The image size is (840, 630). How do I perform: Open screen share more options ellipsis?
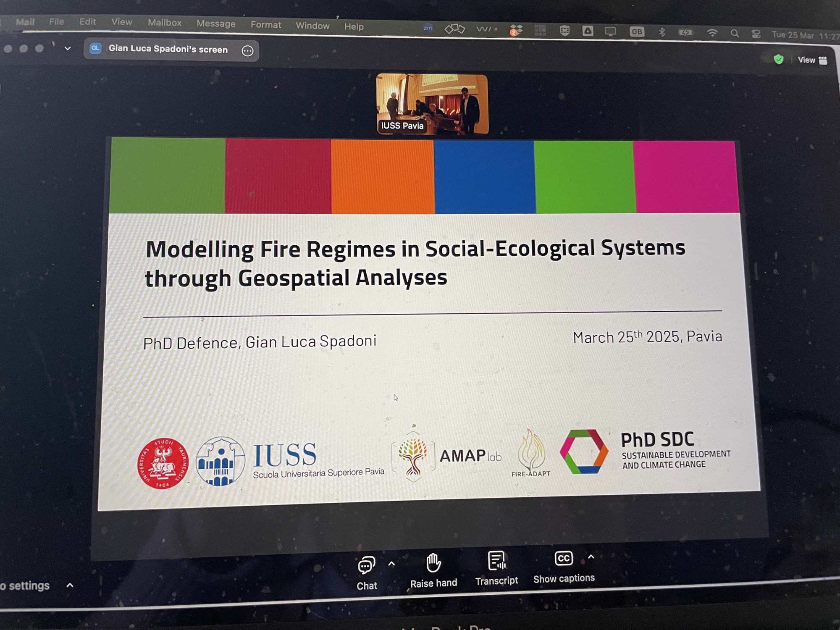(247, 51)
